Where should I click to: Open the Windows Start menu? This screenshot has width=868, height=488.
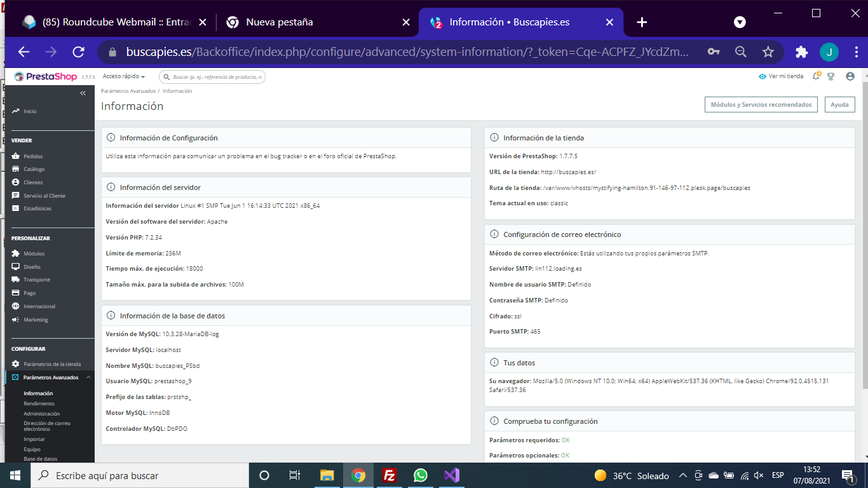pyautogui.click(x=15, y=475)
